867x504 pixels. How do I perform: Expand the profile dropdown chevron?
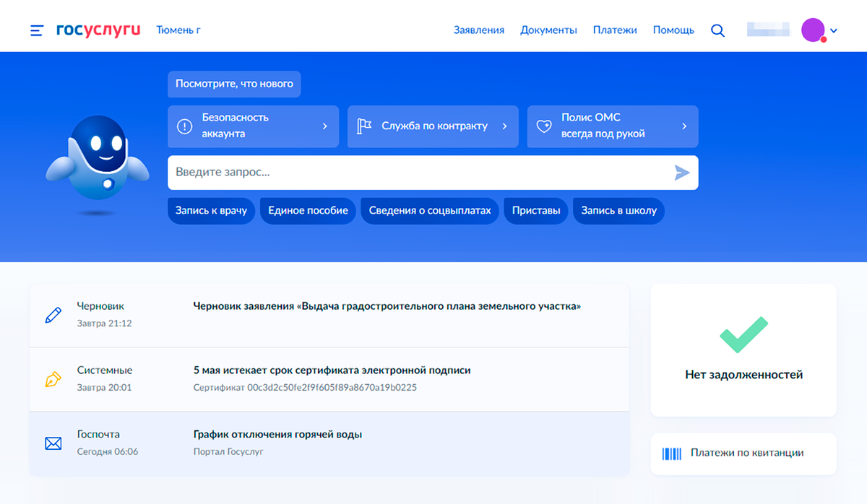[x=834, y=31]
